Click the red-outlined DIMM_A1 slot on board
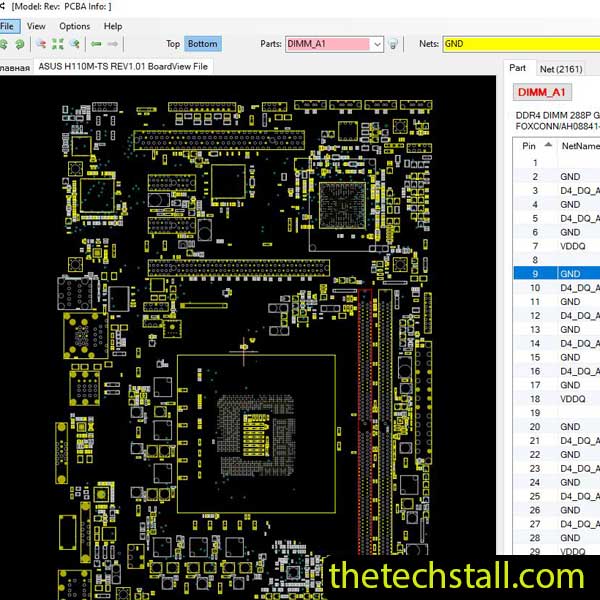 (365, 422)
